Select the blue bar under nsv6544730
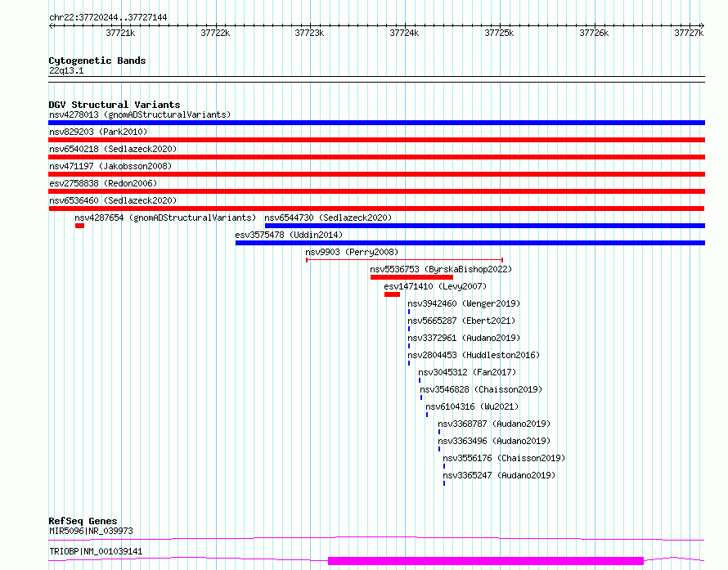This screenshot has width=728, height=570. (x=485, y=226)
